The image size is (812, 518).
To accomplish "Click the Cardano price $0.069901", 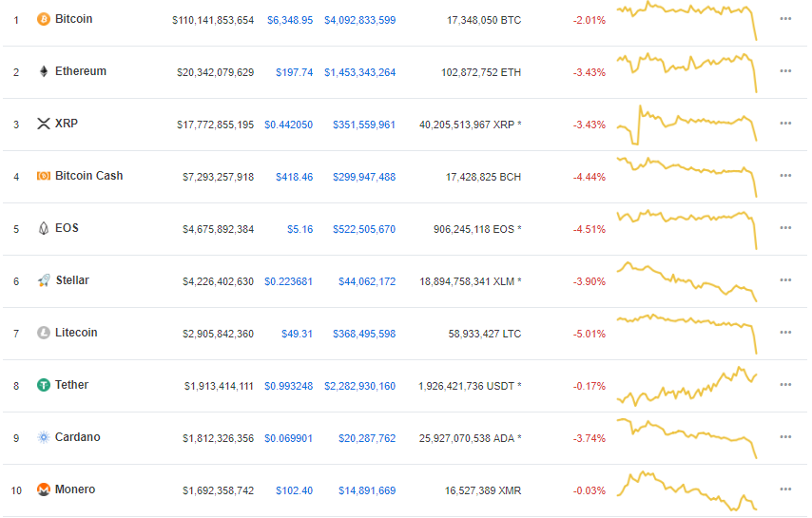I will coord(288,438).
